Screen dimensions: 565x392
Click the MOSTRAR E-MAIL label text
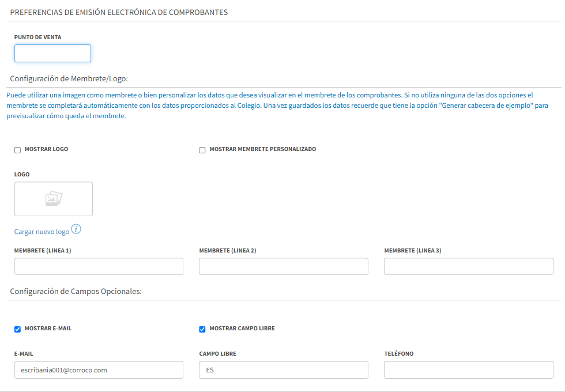[48, 328]
